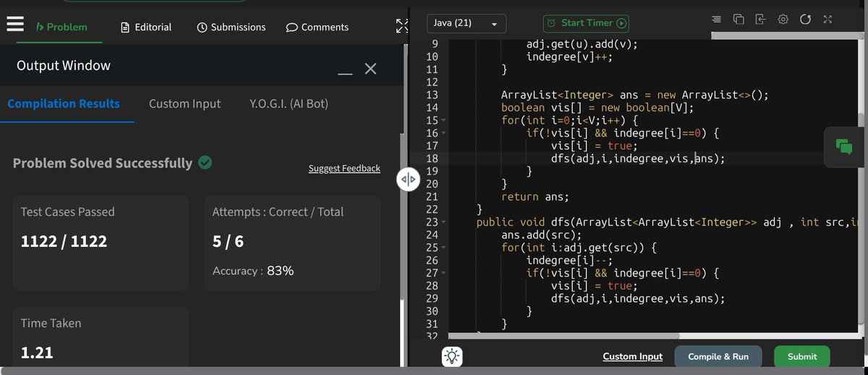Click the Start Timer button
The image size is (868, 375).
586,23
